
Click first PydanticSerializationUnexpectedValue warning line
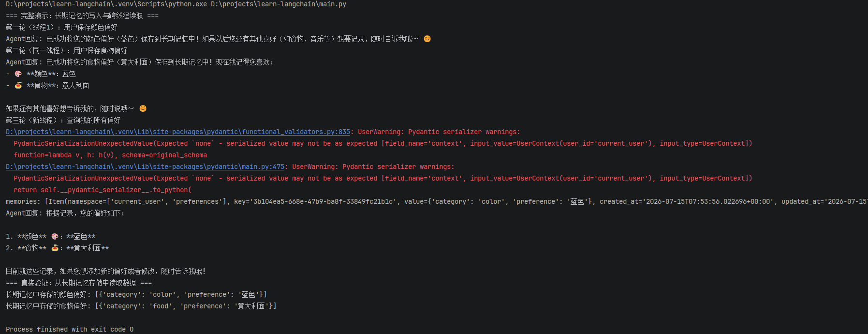(x=383, y=143)
